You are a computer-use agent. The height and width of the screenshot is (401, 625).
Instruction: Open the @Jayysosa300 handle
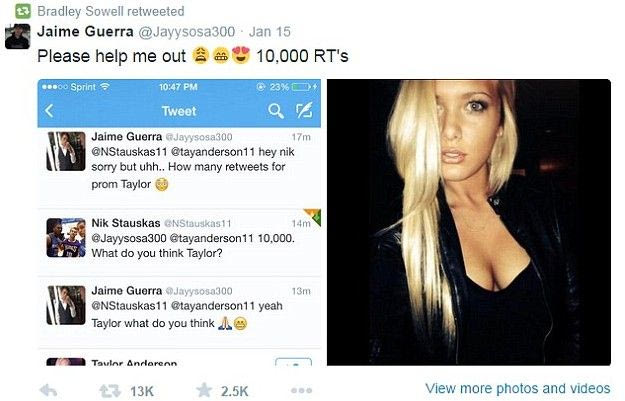187,32
